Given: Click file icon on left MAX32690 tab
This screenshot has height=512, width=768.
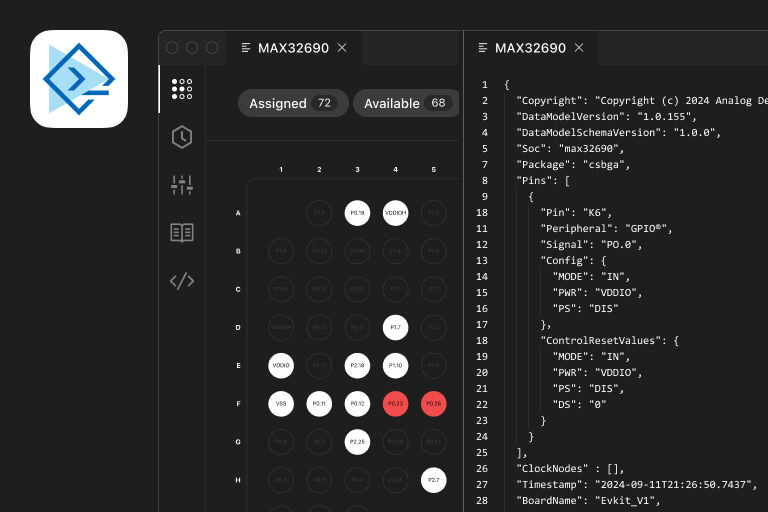Looking at the screenshot, I should click(246, 48).
